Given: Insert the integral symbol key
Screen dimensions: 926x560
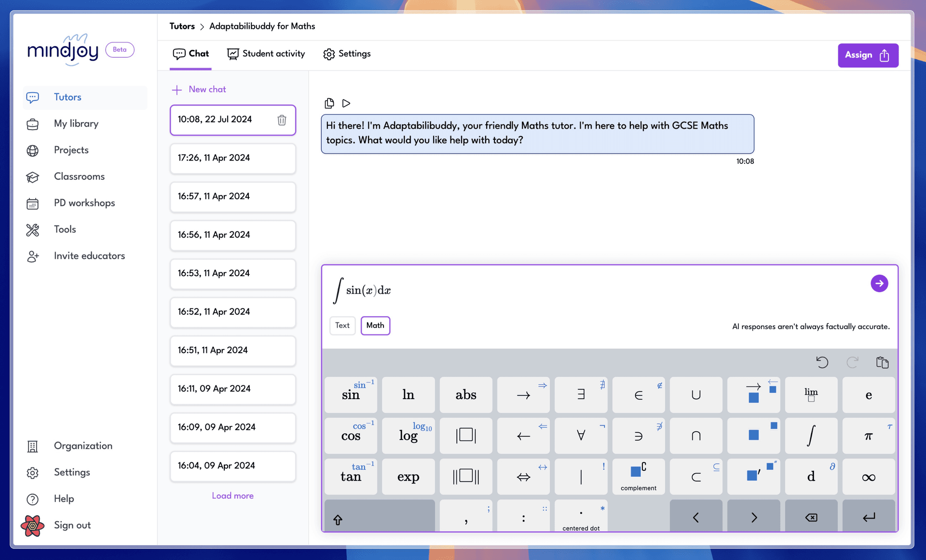Looking at the screenshot, I should pyautogui.click(x=811, y=436).
